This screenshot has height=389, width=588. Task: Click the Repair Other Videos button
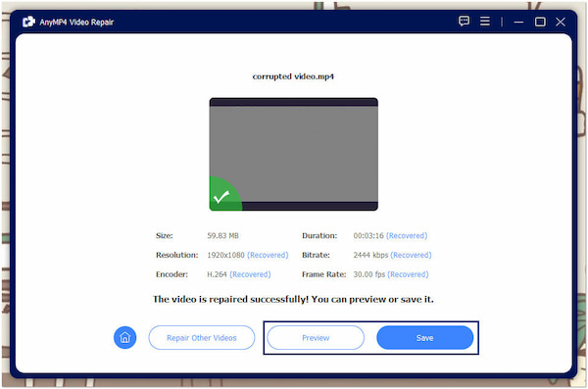click(x=202, y=338)
